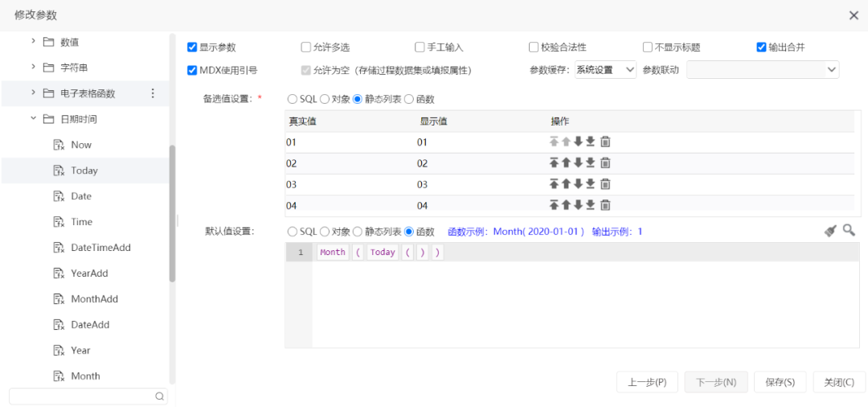Move row 02 to the bottom

click(x=591, y=162)
